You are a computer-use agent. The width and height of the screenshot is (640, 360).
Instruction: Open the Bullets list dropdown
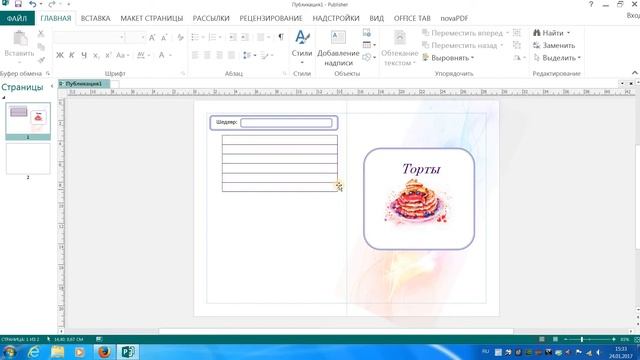(x=198, y=38)
